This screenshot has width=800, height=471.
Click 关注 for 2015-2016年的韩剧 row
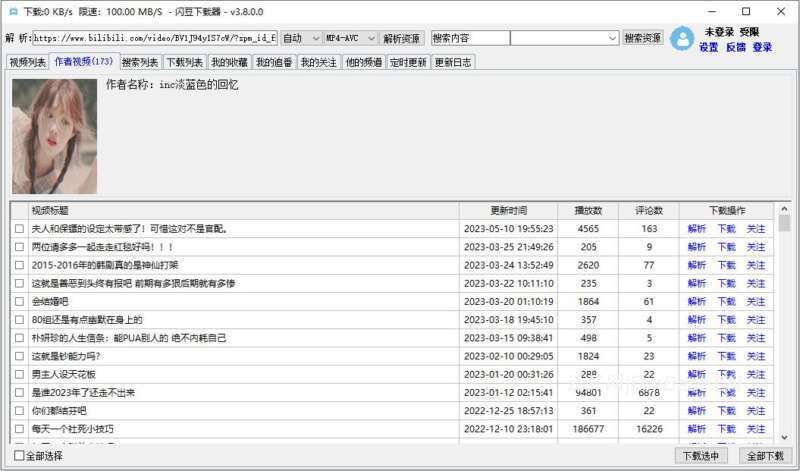[x=756, y=265]
